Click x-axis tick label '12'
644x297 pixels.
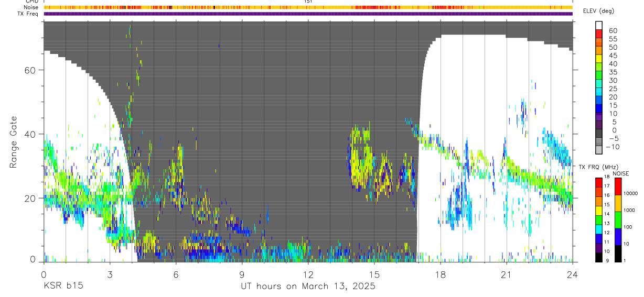pyautogui.click(x=308, y=274)
